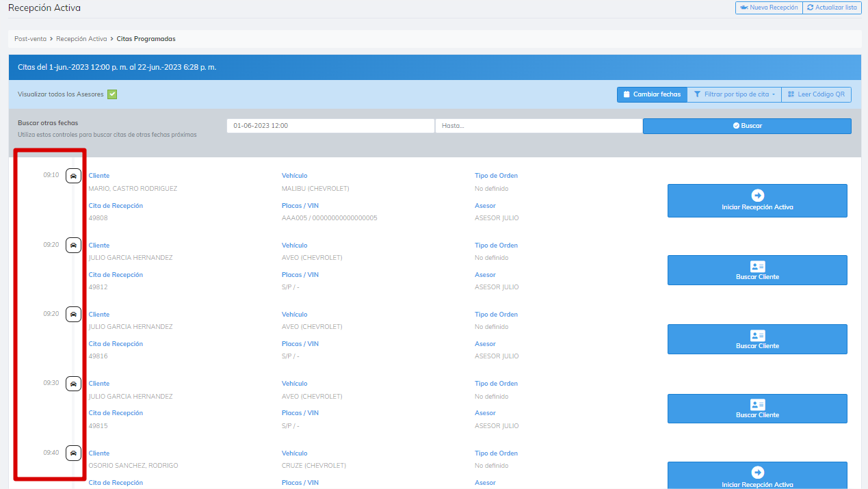Click vehicle CRUZE (CHEVROLET)
868x489 pixels.
[x=314, y=466]
